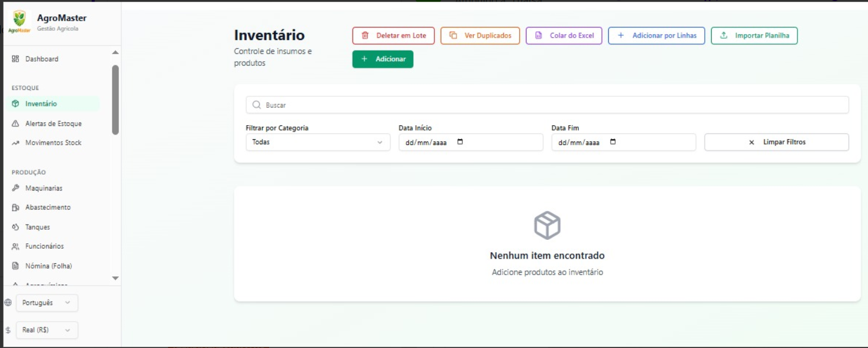Go to Nómina (Folha) menu item

pyautogui.click(x=48, y=266)
